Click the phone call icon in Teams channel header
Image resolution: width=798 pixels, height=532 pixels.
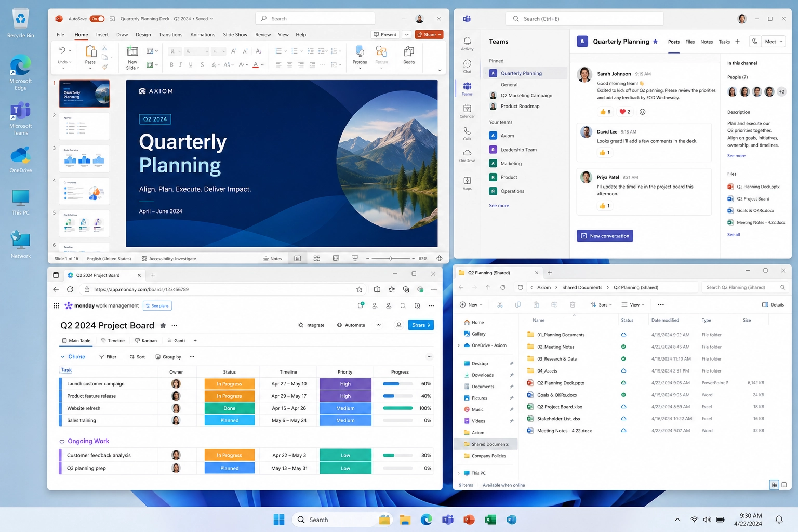tap(754, 42)
